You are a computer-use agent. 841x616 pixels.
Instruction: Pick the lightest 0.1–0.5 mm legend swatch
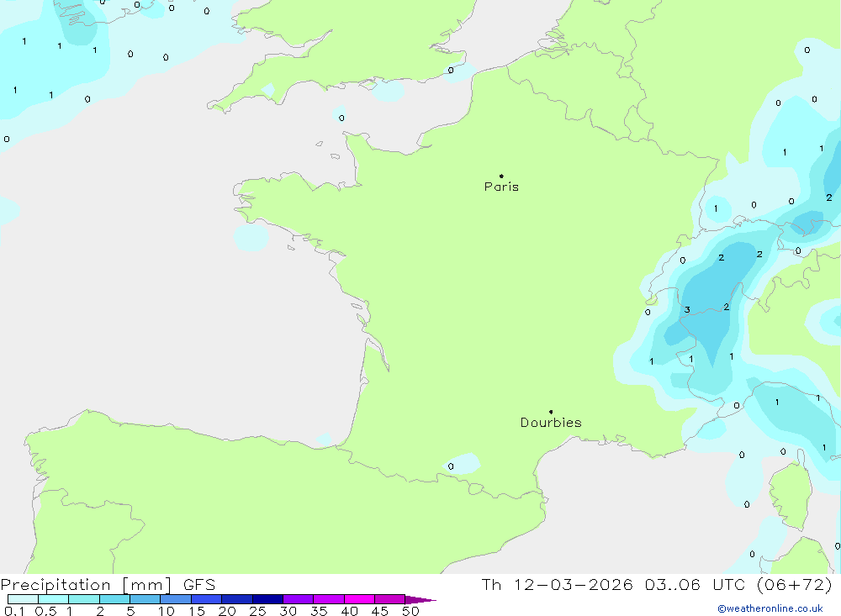click(x=23, y=599)
